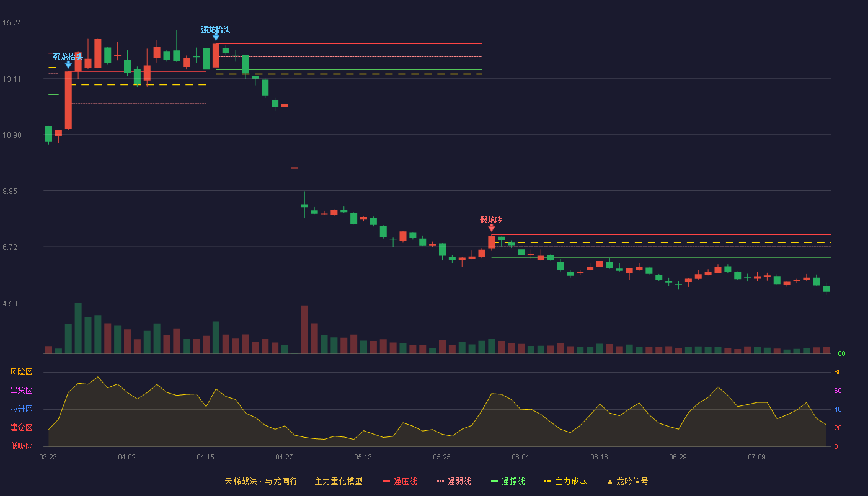The height and width of the screenshot is (496, 868).
Task: Click the tallest red volume bar near 04-27
Action: pos(304,330)
